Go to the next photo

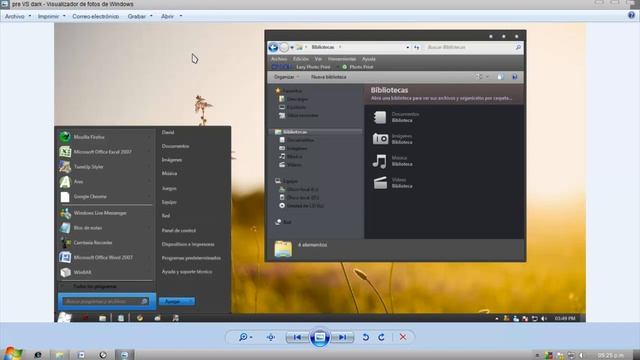(342, 337)
